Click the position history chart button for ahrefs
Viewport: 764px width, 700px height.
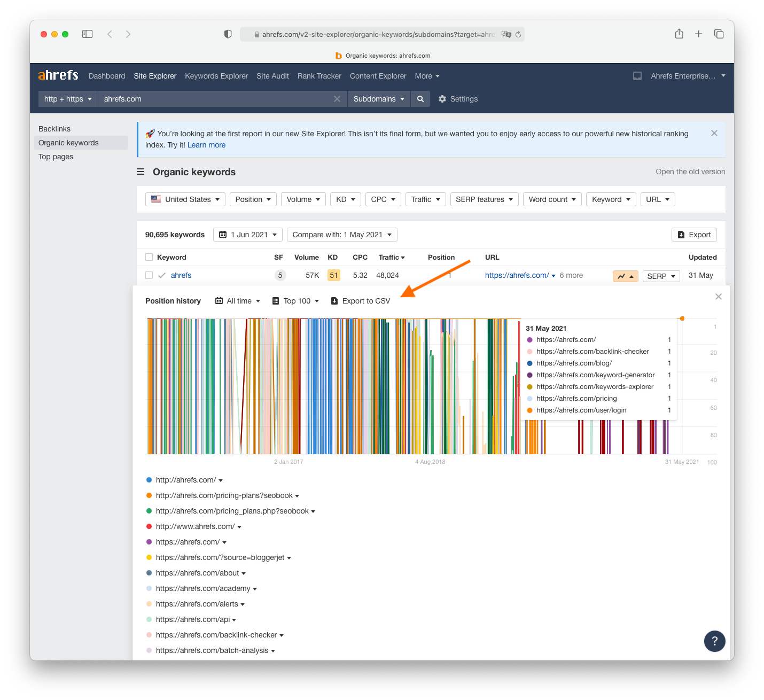point(625,276)
